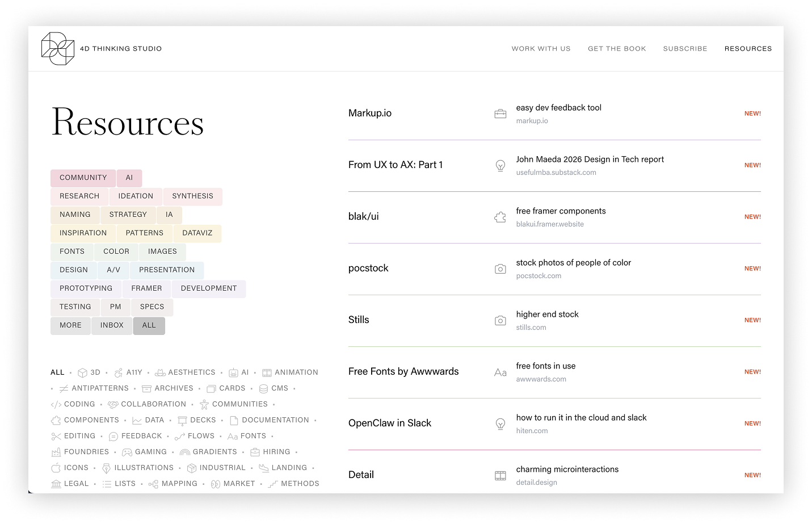
Task: Filter by the STRATEGY category
Action: [128, 215]
